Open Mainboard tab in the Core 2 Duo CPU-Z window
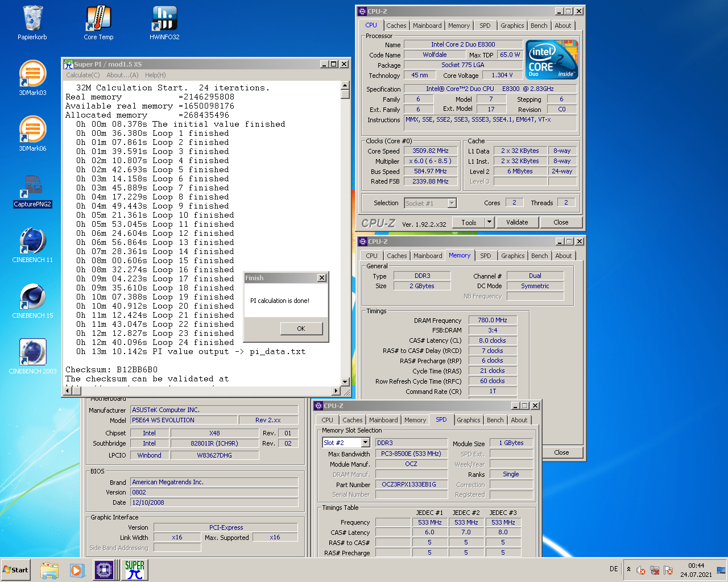 pyautogui.click(x=427, y=26)
